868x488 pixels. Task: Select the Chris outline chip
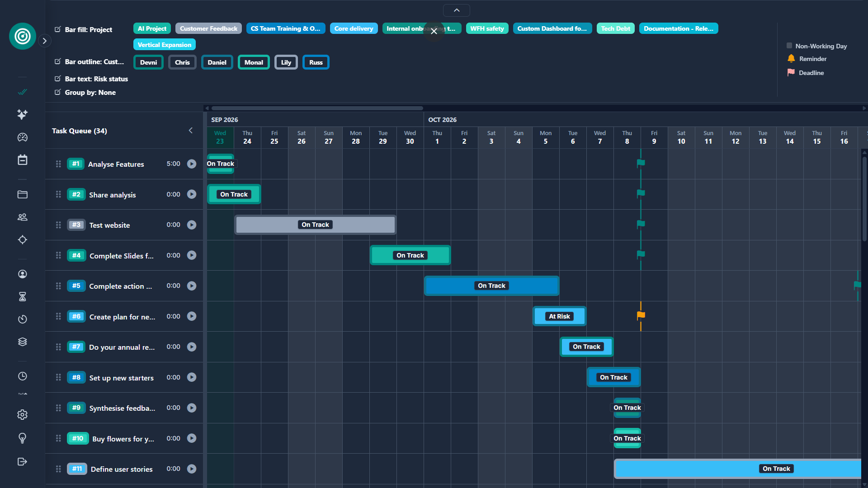pos(182,62)
